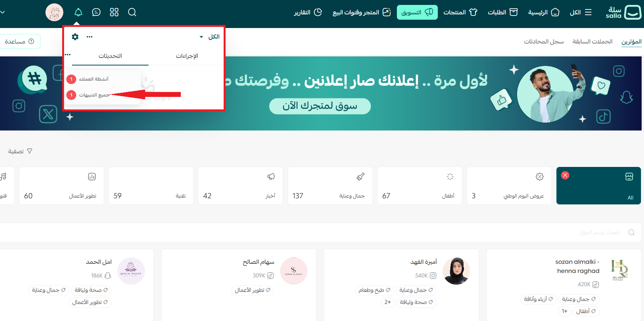Open the الحملات السابقة tab
This screenshot has height=321, width=644.
tap(592, 42)
